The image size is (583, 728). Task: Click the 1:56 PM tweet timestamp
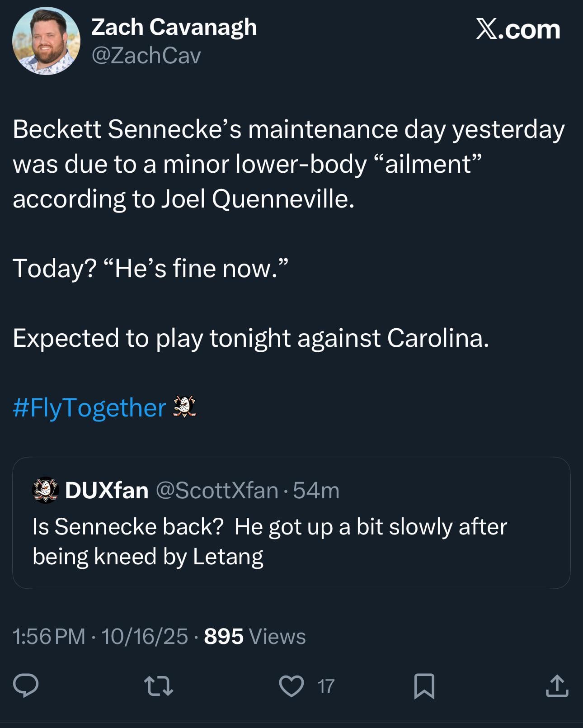point(49,636)
